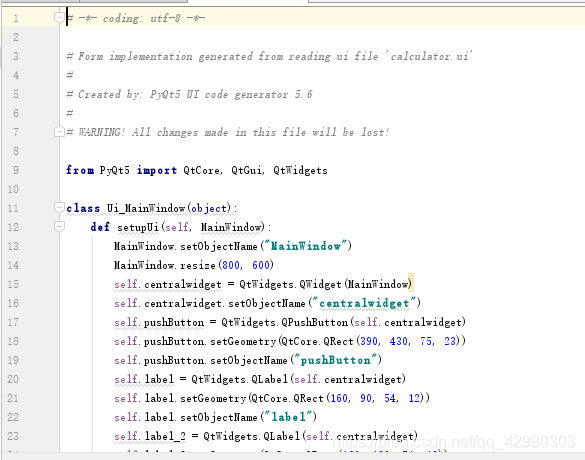Viewport: 585px width, 460px height.
Task: Click 'label_2' on line 23
Action: click(x=165, y=436)
